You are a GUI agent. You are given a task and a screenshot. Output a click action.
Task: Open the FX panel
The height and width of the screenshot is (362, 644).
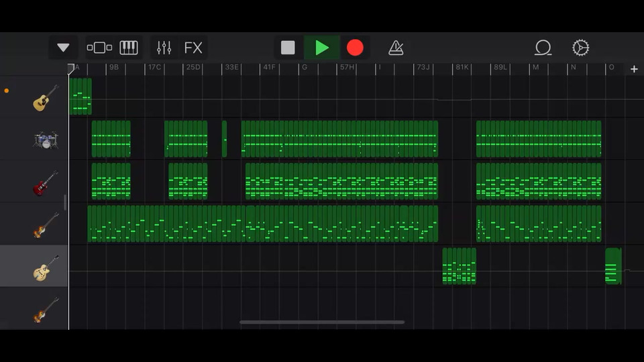tap(193, 48)
